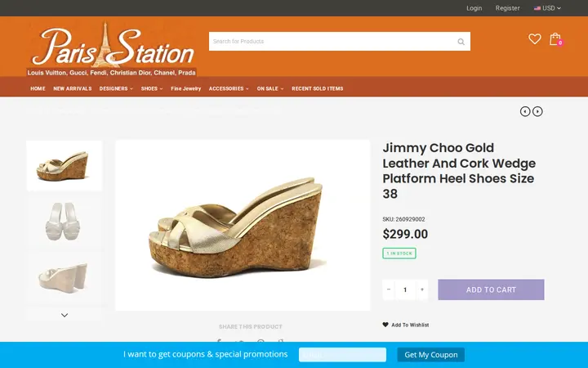This screenshot has height=368, width=588.
Task: Expand the Designers menu
Action: 116,88
